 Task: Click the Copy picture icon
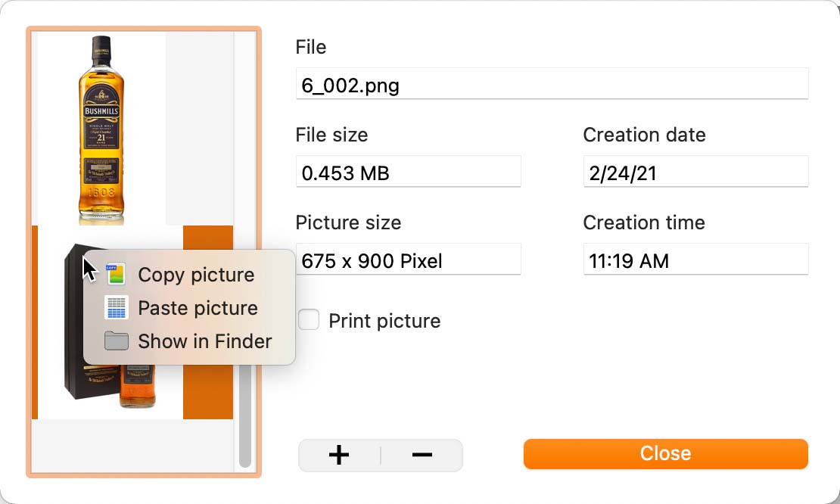pyautogui.click(x=116, y=274)
